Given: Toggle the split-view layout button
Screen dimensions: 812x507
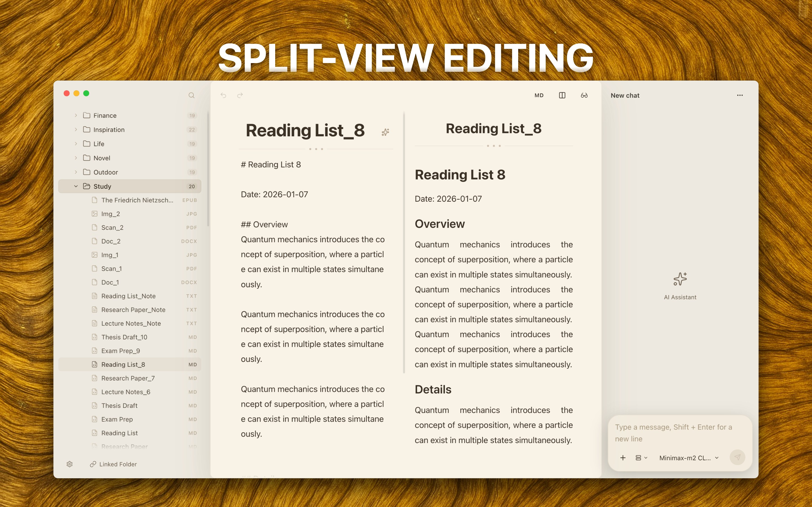Looking at the screenshot, I should [x=562, y=95].
